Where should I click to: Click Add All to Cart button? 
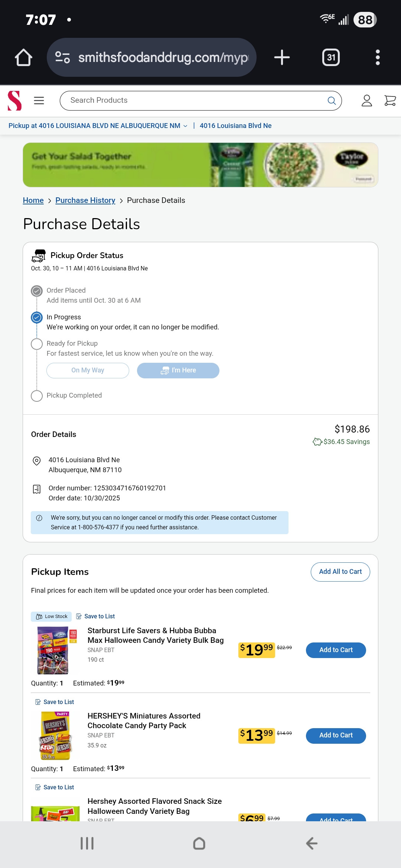click(x=340, y=572)
